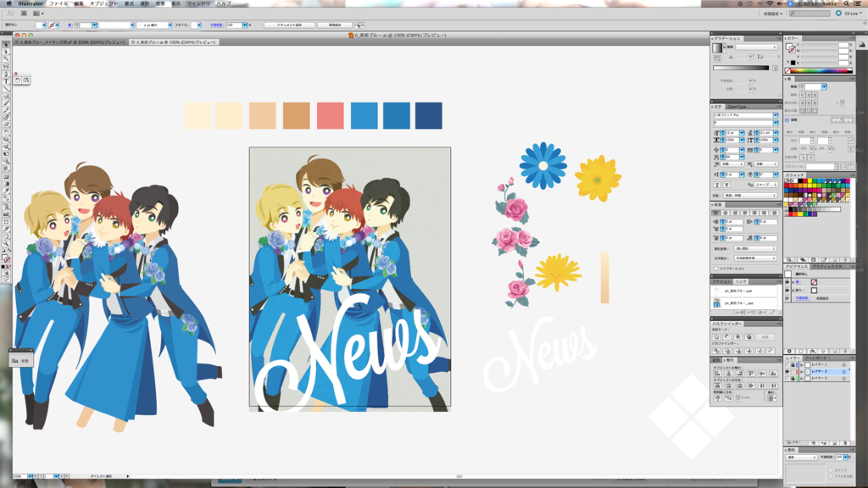Open the ウィンドウ menu
Screen dimensions: 868x488
click(198, 3)
